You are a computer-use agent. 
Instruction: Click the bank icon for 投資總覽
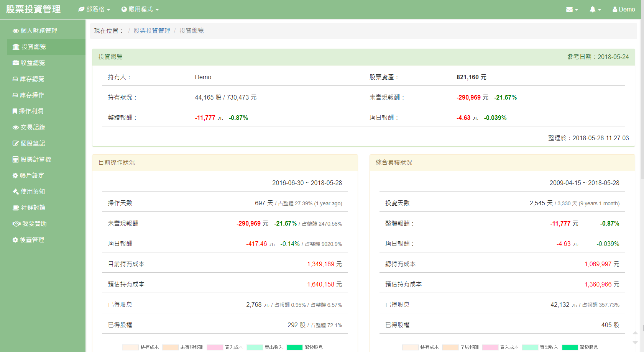16,47
